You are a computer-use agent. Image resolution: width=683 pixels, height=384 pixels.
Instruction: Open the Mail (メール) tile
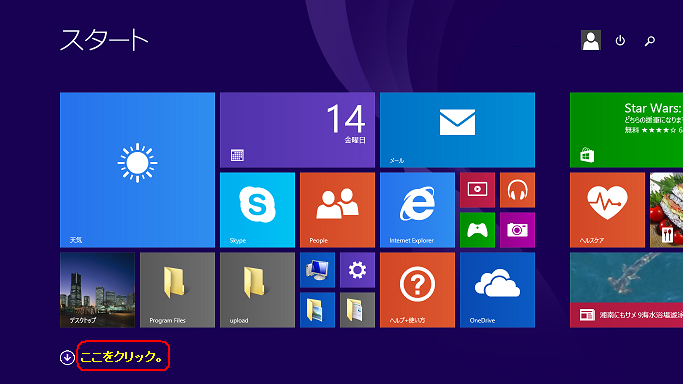coord(457,130)
